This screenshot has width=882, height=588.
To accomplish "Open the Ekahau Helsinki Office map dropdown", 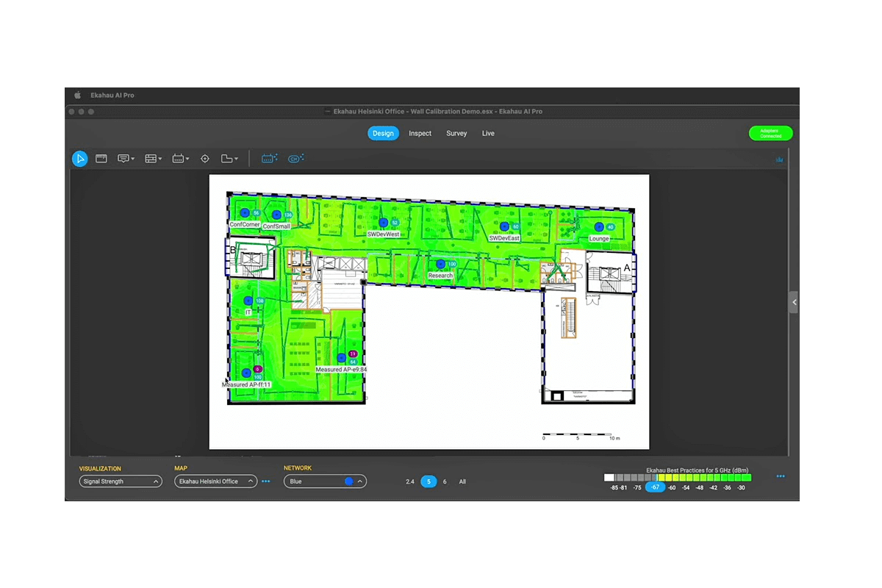I will click(215, 481).
